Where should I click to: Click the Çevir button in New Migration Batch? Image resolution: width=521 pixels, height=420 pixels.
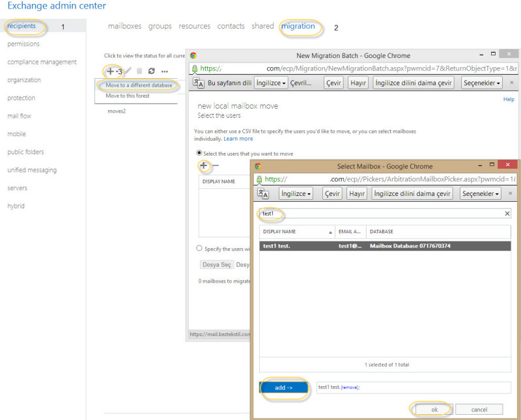point(333,83)
